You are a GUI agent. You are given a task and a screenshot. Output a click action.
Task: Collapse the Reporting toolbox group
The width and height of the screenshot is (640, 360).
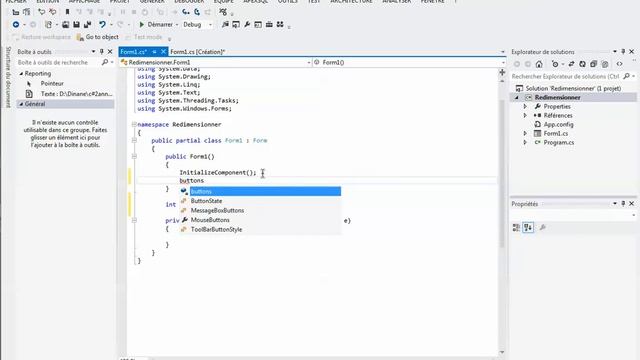point(21,74)
